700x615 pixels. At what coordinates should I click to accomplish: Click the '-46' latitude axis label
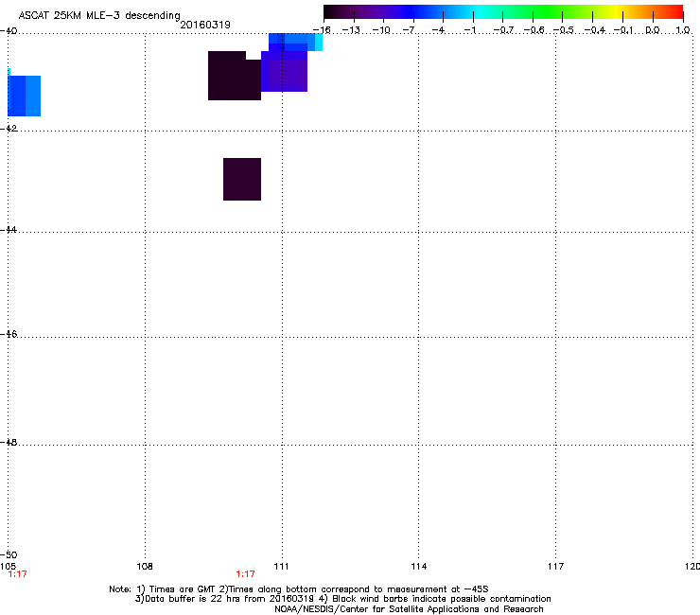click(9, 334)
